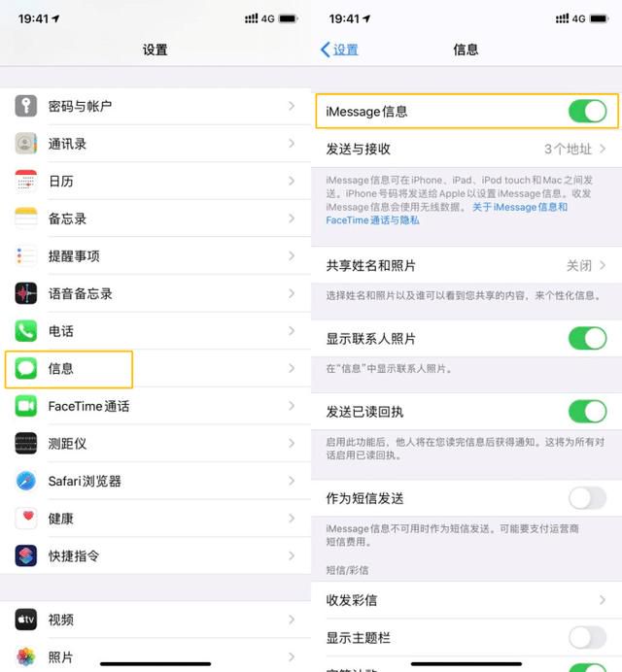
Task: Open the Calendar (日历) icon
Action: tap(25, 181)
